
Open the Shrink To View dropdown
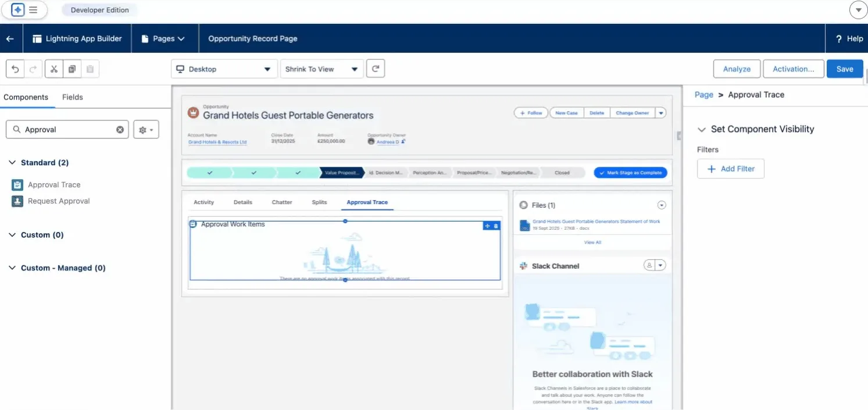[322, 69]
